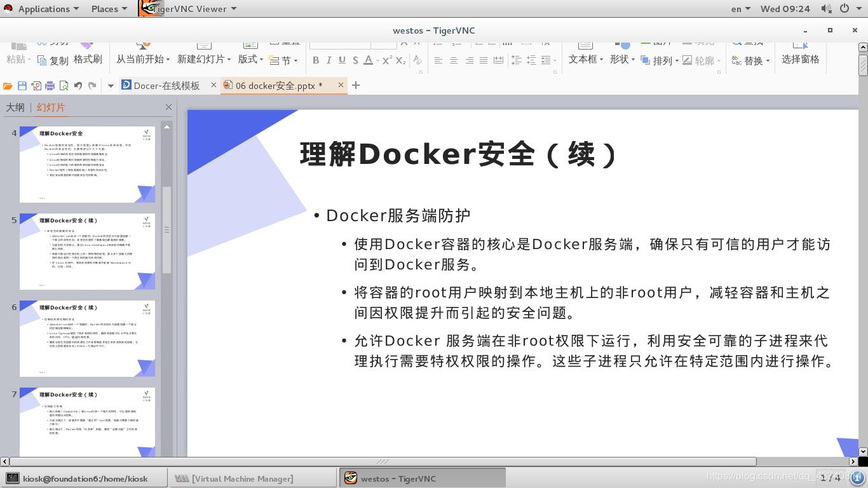Clear formatting with eraser icon
The height and width of the screenshot is (488, 868).
pos(417,60)
